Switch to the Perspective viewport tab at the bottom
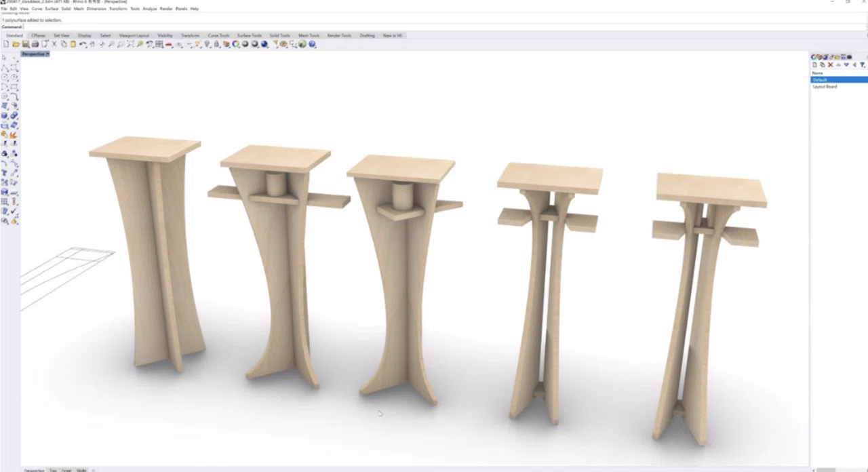The width and height of the screenshot is (868, 472). pos(34,470)
